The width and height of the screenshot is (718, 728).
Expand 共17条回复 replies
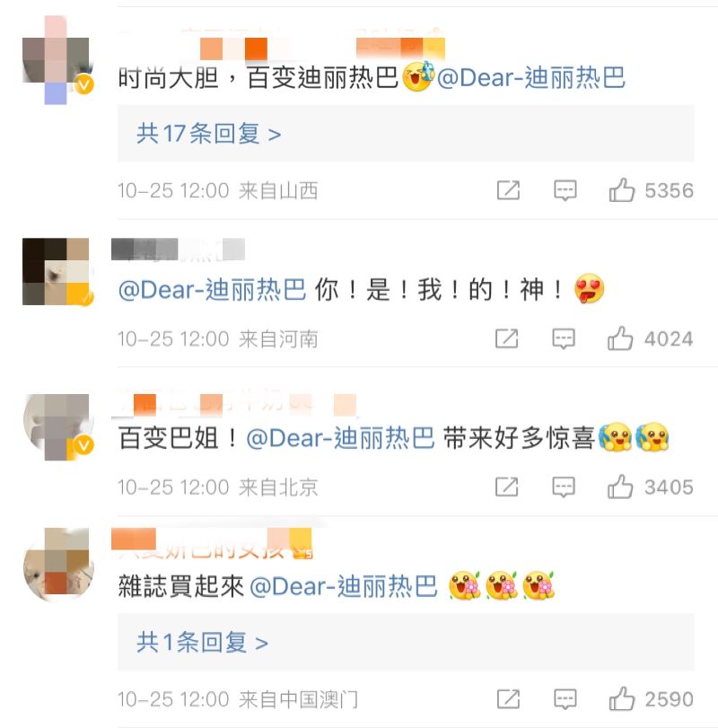[x=208, y=134]
